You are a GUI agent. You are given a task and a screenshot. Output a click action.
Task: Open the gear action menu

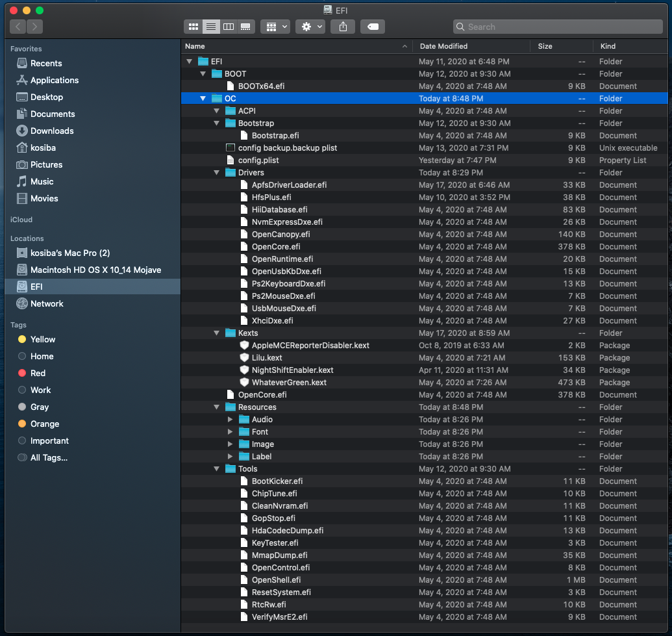pyautogui.click(x=310, y=27)
